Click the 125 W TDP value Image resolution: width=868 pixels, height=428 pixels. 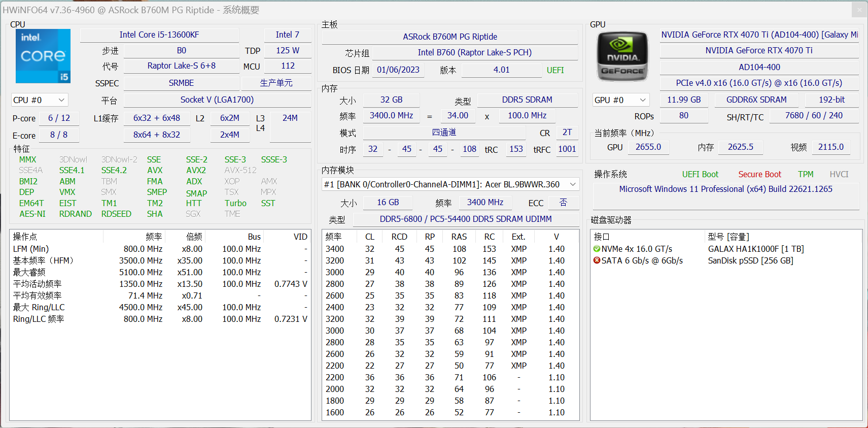point(288,50)
